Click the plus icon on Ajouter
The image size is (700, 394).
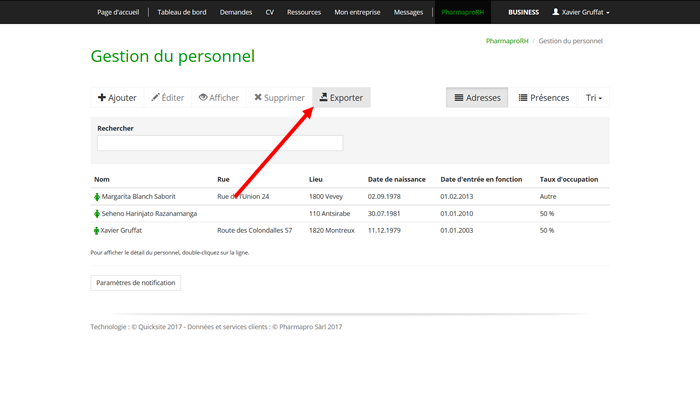[102, 97]
